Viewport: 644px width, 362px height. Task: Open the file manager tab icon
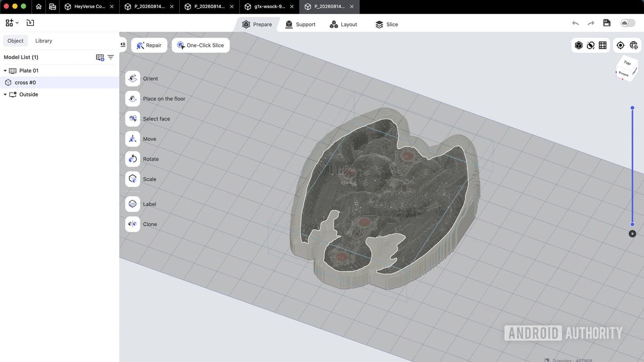pos(52,6)
